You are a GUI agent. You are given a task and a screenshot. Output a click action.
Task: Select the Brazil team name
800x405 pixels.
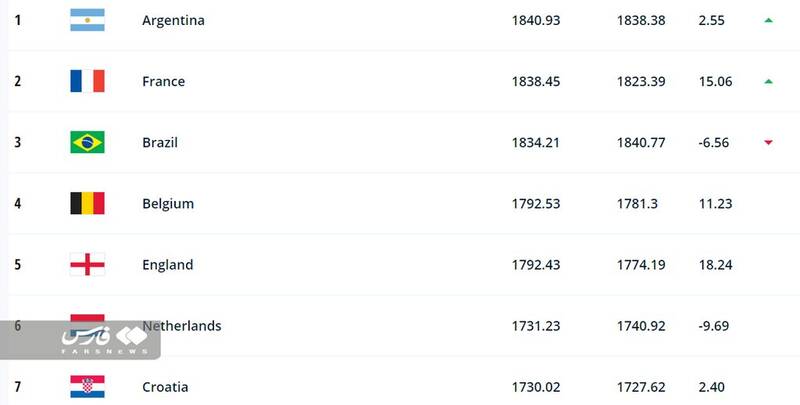(x=160, y=142)
